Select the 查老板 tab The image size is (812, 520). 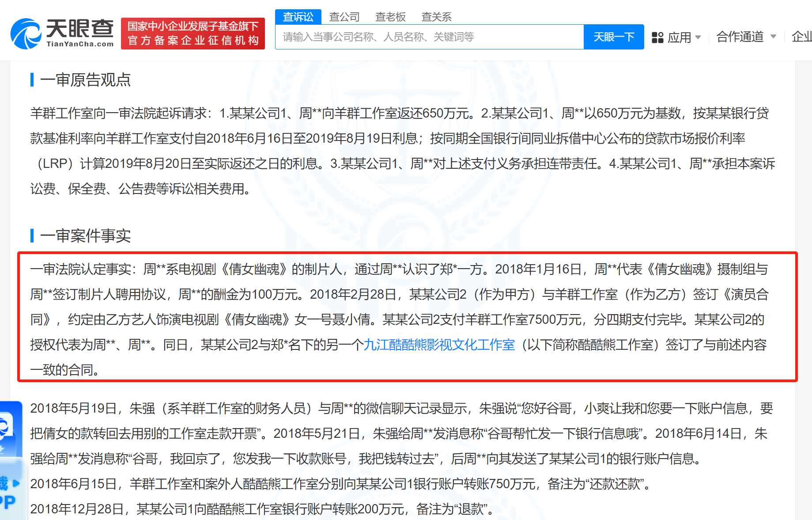(390, 17)
